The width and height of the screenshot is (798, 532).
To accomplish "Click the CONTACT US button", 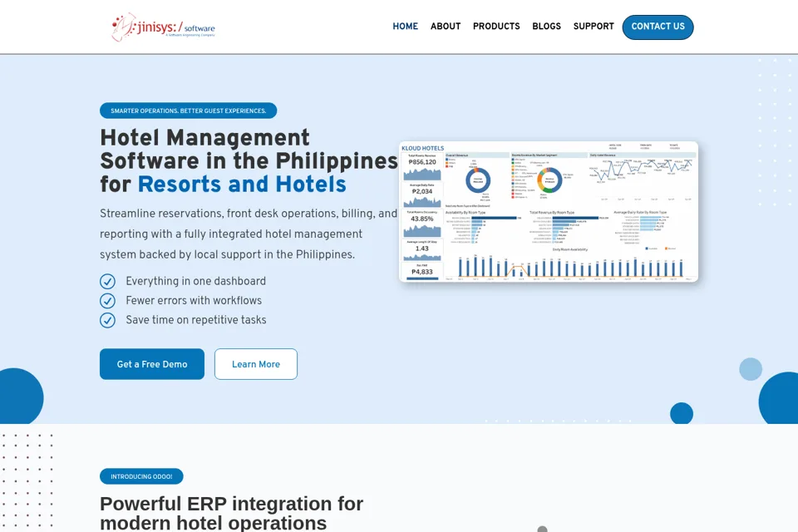I will pyautogui.click(x=658, y=27).
